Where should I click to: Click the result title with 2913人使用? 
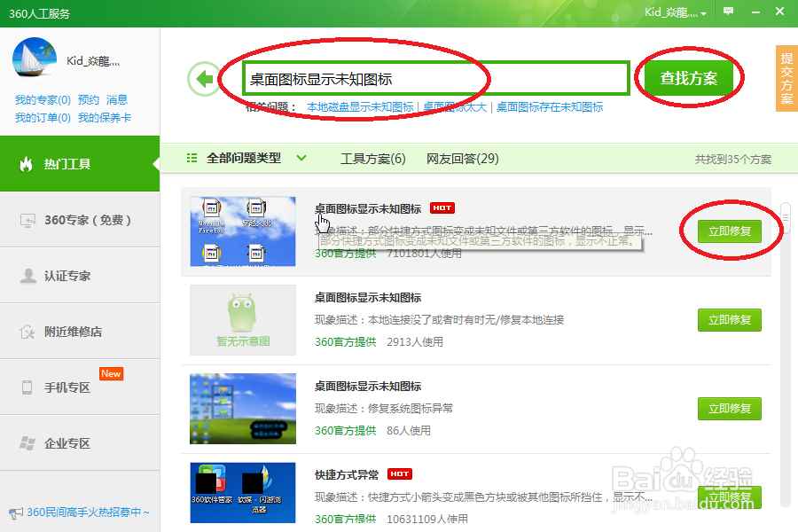click(x=368, y=298)
